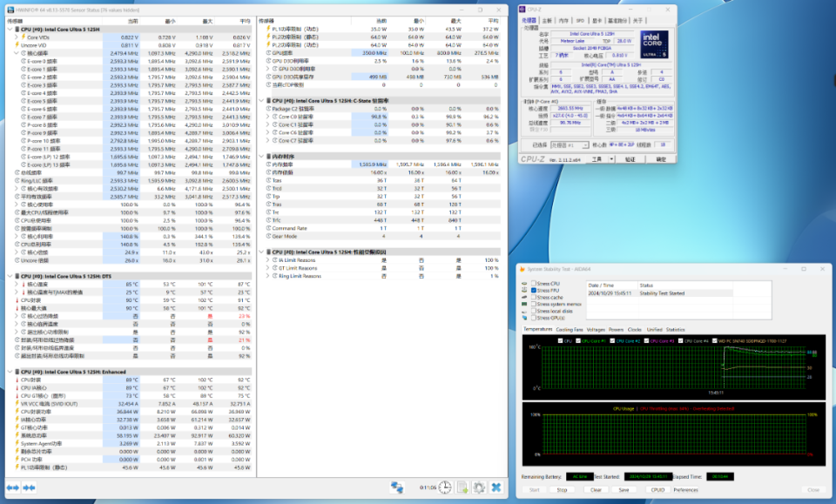Screen dimensions: 836x504
Task: Click the inward-pointing arrows layout icon in HWiNFO
Action: pos(30,487)
